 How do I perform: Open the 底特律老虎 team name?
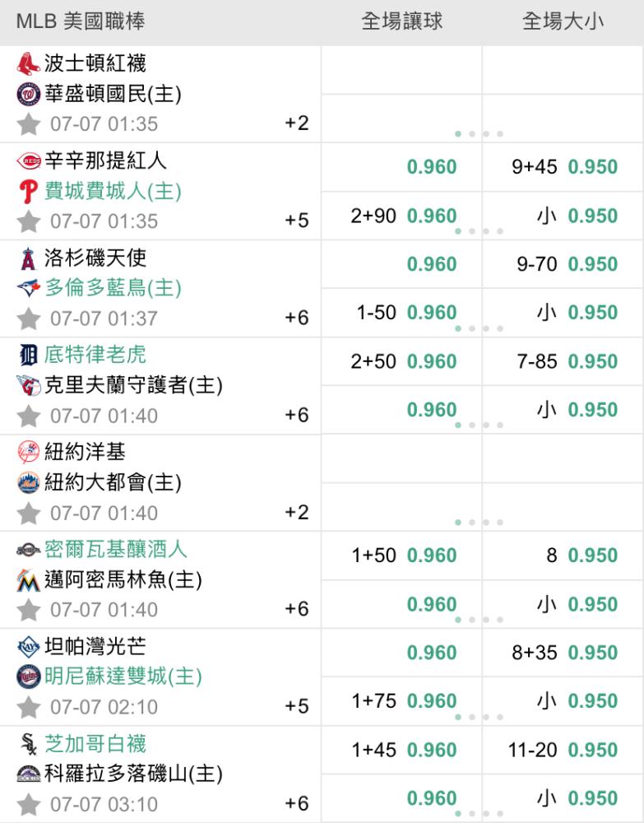95,355
